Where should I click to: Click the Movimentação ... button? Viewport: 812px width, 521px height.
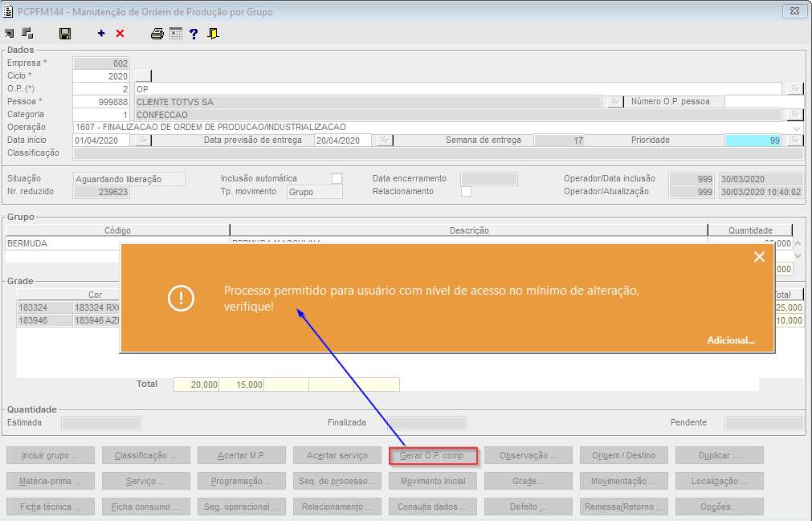tap(624, 481)
